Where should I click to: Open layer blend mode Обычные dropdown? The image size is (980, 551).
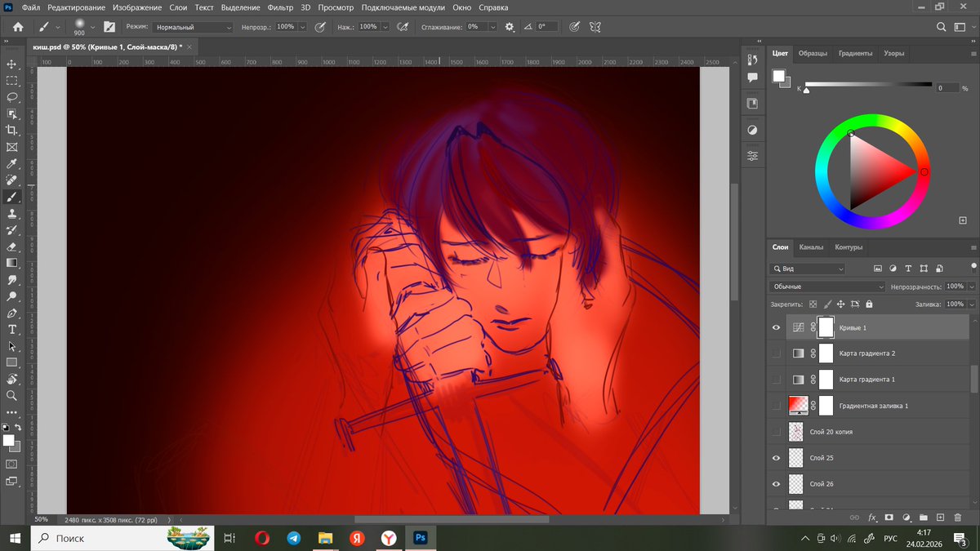click(827, 287)
